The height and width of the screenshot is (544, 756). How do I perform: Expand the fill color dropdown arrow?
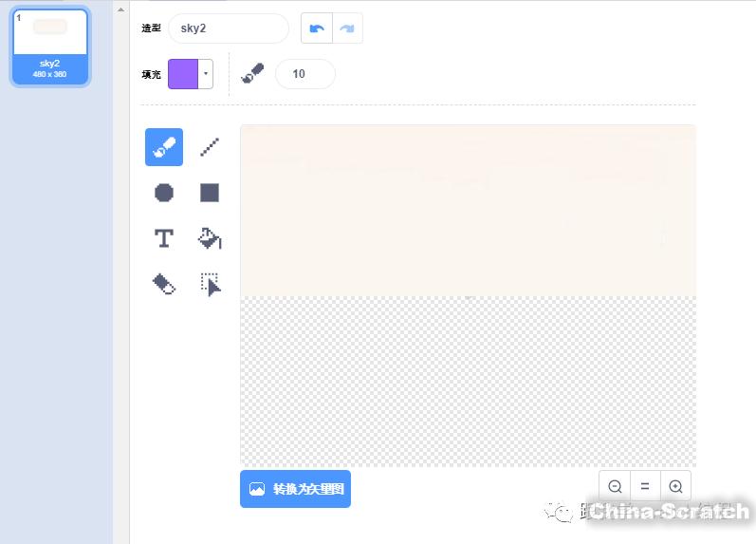[x=206, y=74]
